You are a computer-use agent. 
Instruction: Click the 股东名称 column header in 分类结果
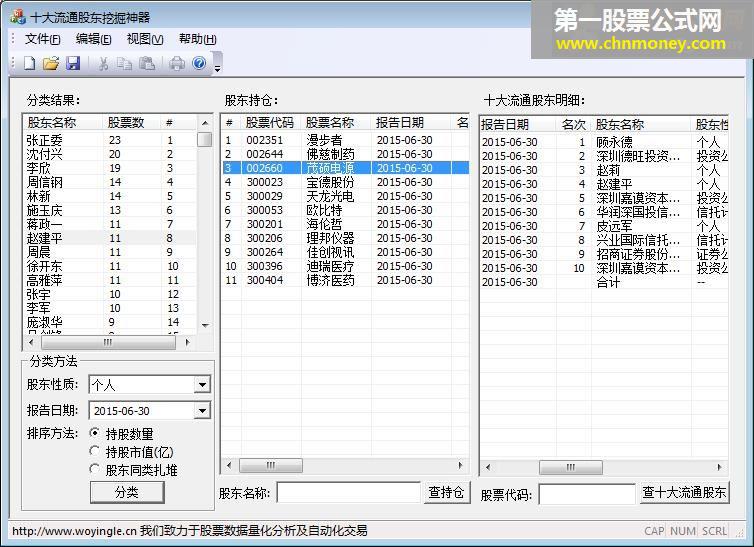coord(63,123)
